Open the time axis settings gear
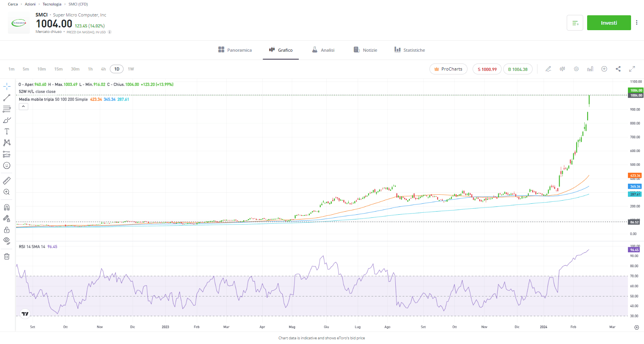Image resolution: width=644 pixels, height=344 pixels. [x=637, y=327]
